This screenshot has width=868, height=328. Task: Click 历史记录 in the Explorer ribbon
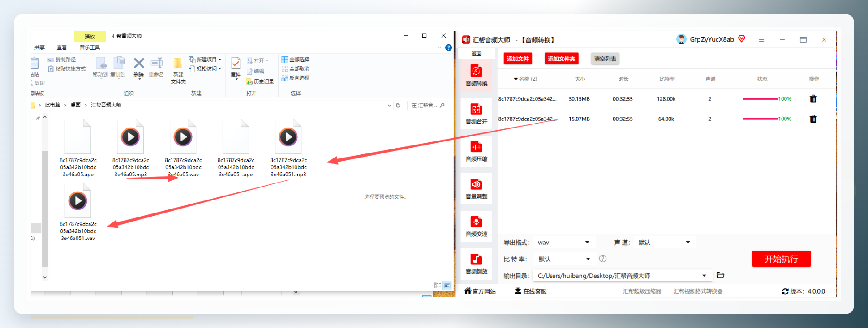pos(260,82)
